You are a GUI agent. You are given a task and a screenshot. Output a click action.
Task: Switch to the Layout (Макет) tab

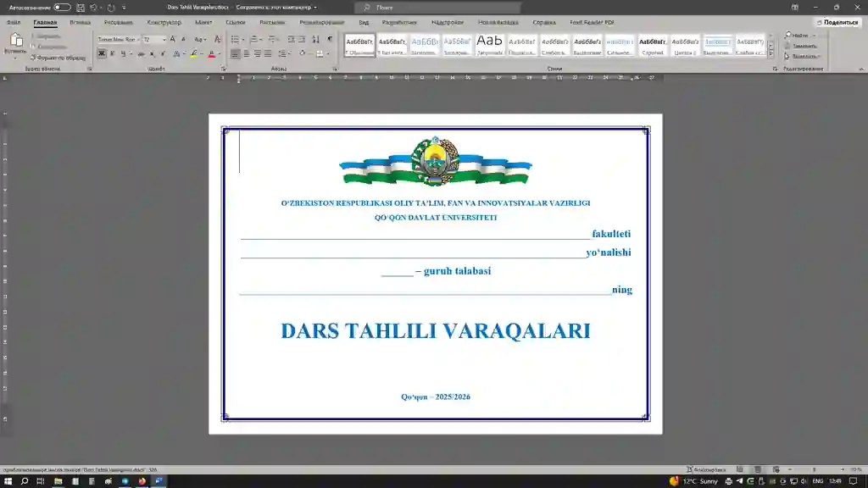pos(203,23)
